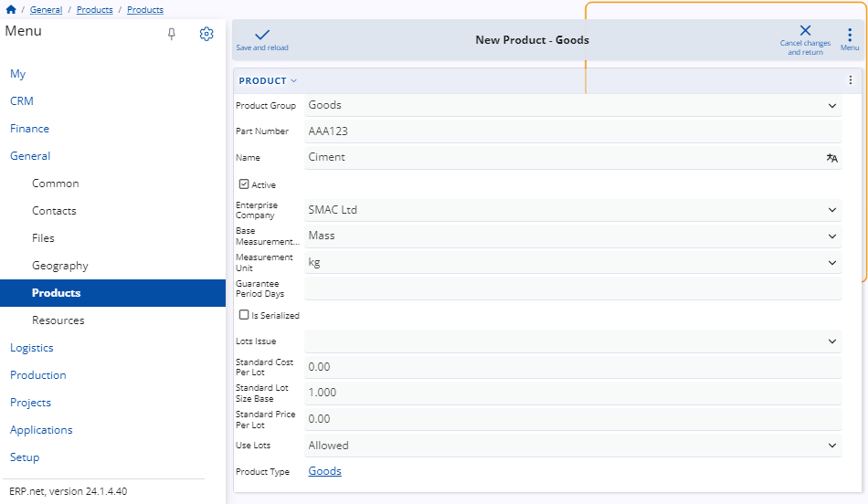868x504 pixels.
Task: Enable the Is Serialized checkbox
Action: (x=244, y=315)
